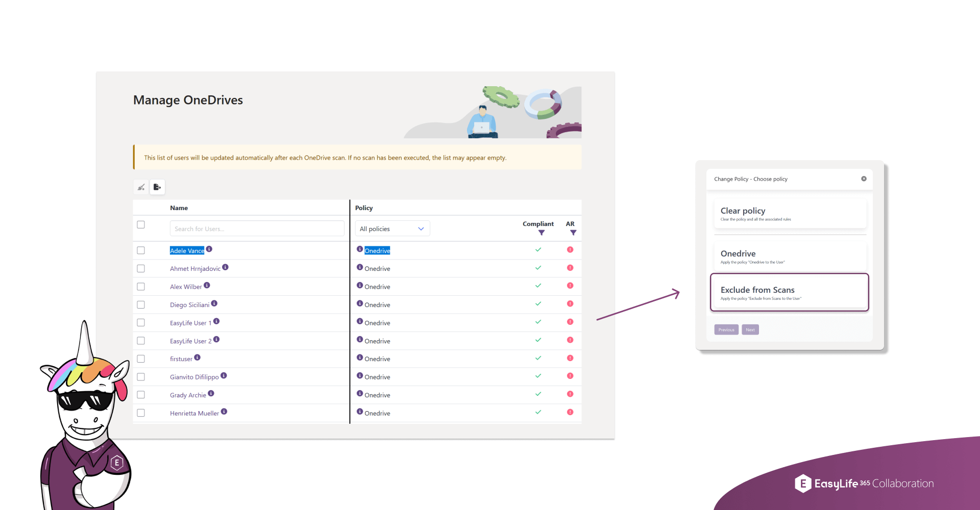The image size is (980, 510).
Task: Choose the Clear policy option
Action: [789, 213]
